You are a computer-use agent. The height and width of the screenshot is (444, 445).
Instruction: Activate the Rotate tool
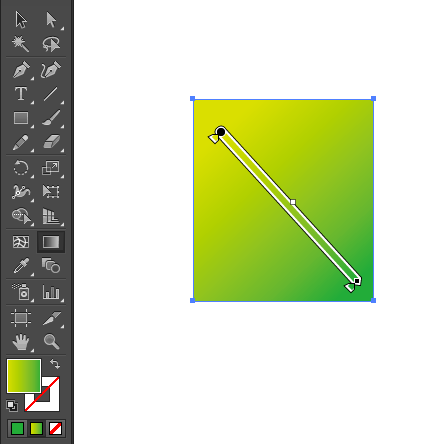(21, 168)
